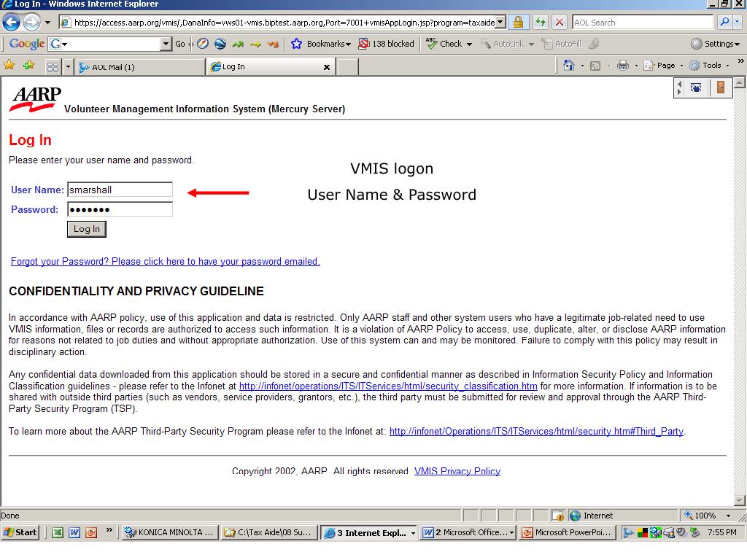747x560 pixels.
Task: Expand the Check dropdown arrow
Action: [x=469, y=44]
